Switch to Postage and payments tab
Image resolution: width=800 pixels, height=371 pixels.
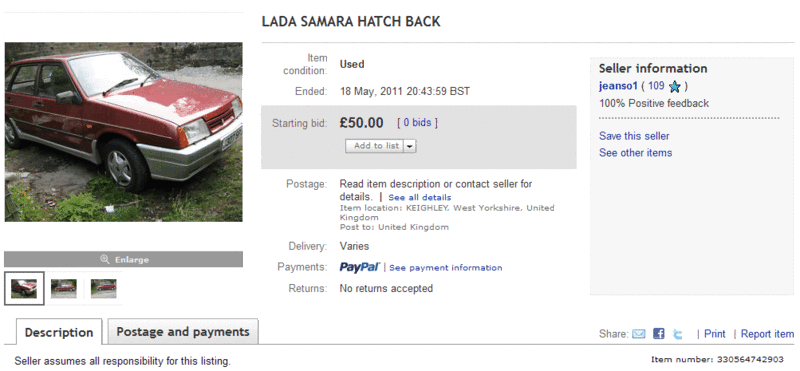183,332
